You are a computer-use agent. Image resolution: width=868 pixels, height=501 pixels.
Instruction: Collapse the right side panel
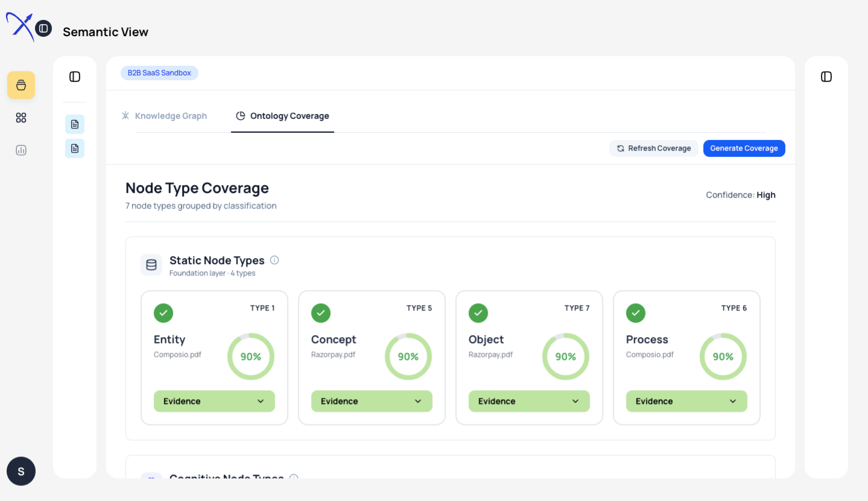coord(826,76)
